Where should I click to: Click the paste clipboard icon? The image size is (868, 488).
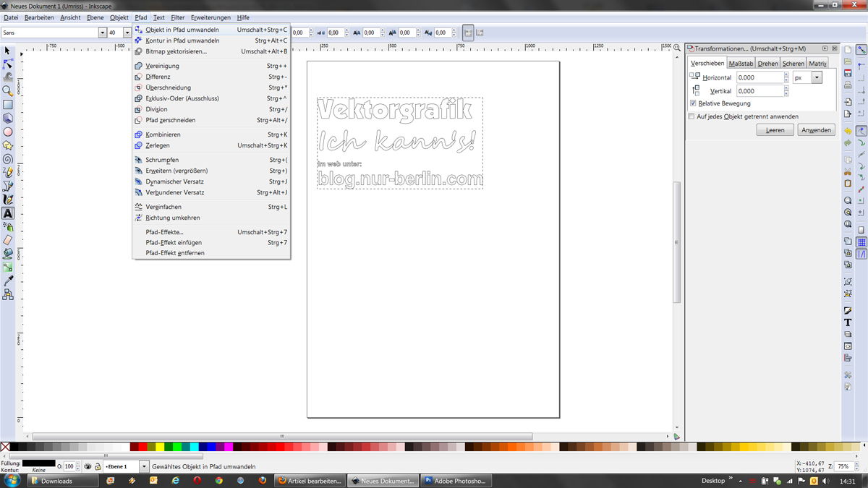848,183
